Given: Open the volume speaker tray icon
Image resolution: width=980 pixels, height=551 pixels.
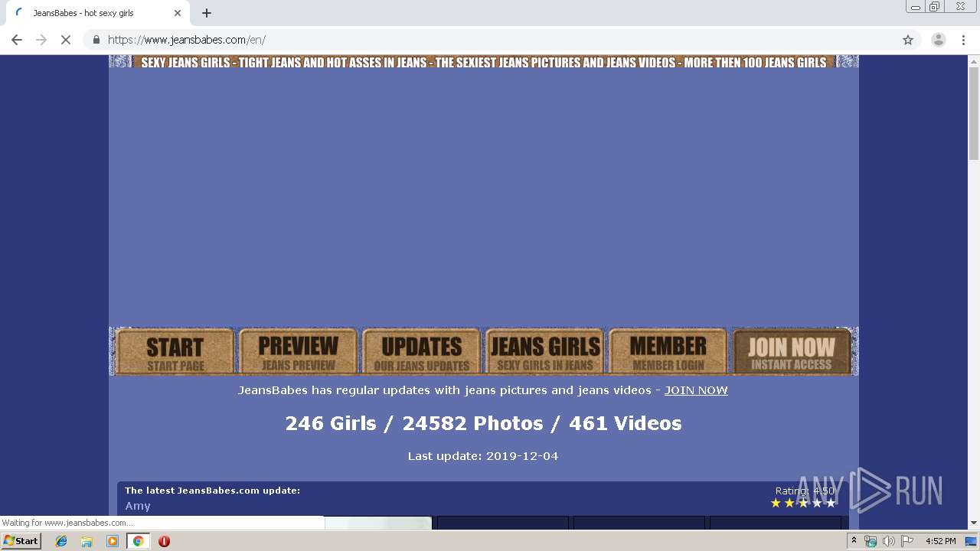Looking at the screenshot, I should coord(888,541).
